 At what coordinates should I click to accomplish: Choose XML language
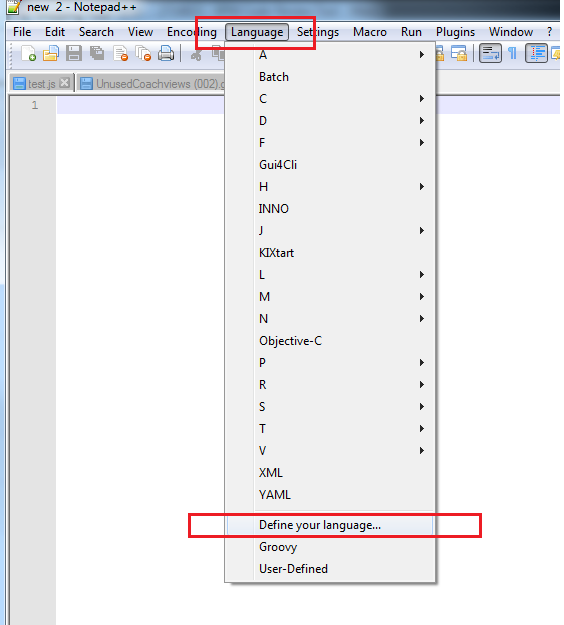[x=330, y=473]
